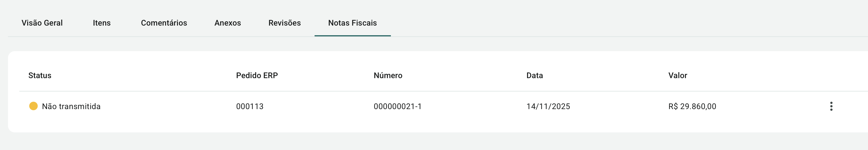Click the teal underline of the active tab
Image resolution: width=868 pixels, height=150 pixels.
[353, 36]
